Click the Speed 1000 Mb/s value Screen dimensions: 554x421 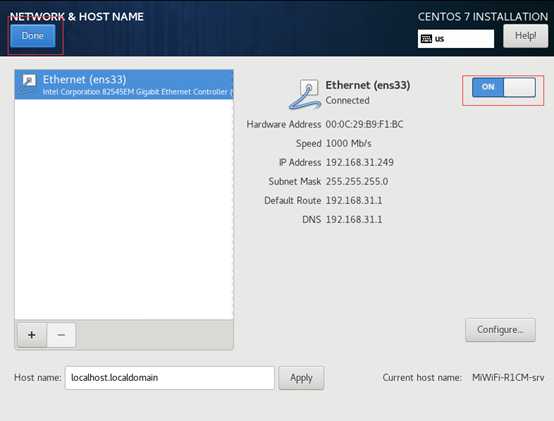click(x=348, y=143)
